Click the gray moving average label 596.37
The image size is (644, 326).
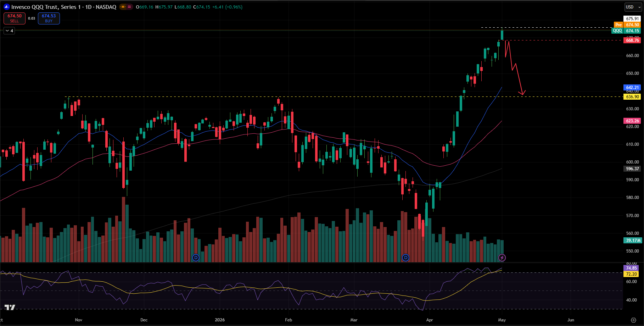[632, 169]
